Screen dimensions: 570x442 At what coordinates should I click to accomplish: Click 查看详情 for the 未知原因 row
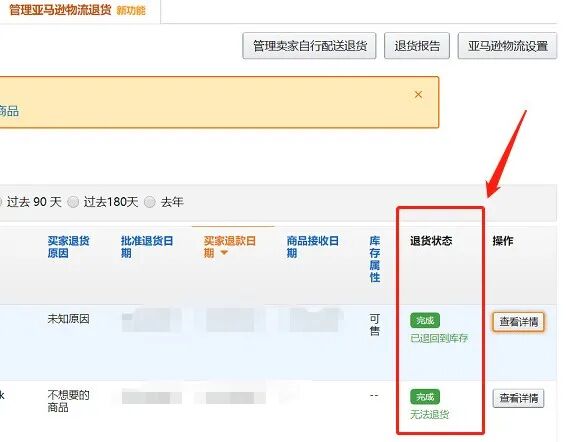(518, 322)
